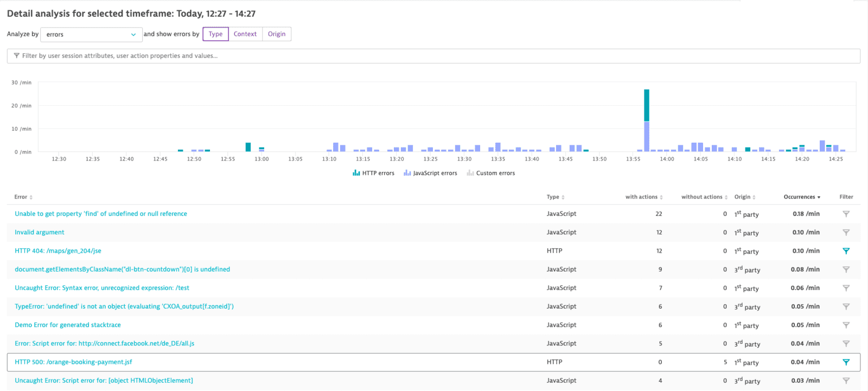The height and width of the screenshot is (391, 868).
Task: Filter by Uncaught Error Syntax error row
Action: tap(846, 288)
